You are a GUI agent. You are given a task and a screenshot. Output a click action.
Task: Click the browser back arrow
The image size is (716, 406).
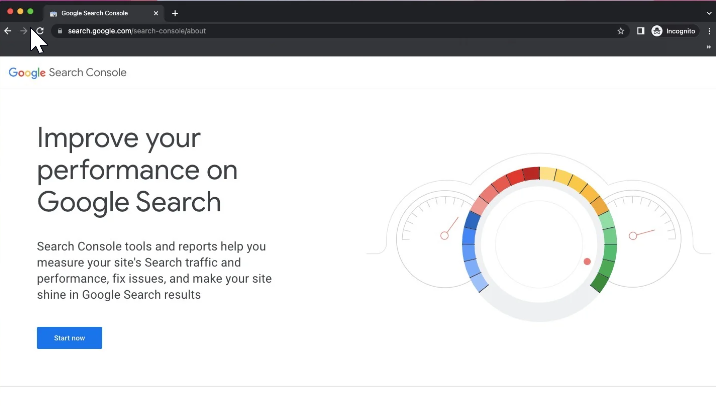(x=8, y=31)
